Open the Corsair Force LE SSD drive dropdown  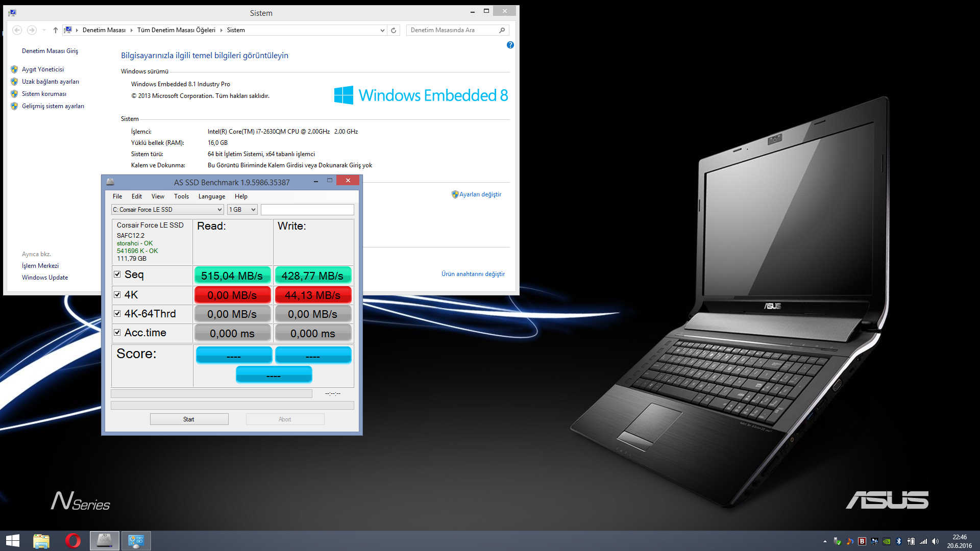[x=167, y=210]
